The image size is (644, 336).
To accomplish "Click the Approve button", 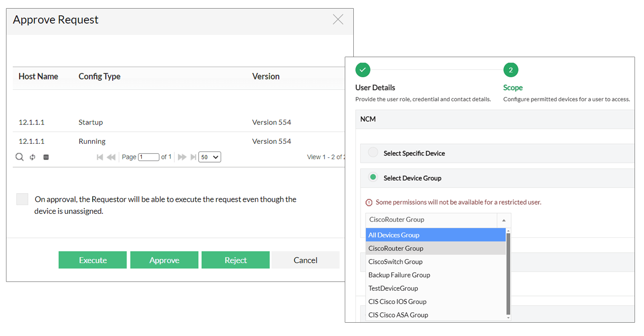I will (x=164, y=260).
